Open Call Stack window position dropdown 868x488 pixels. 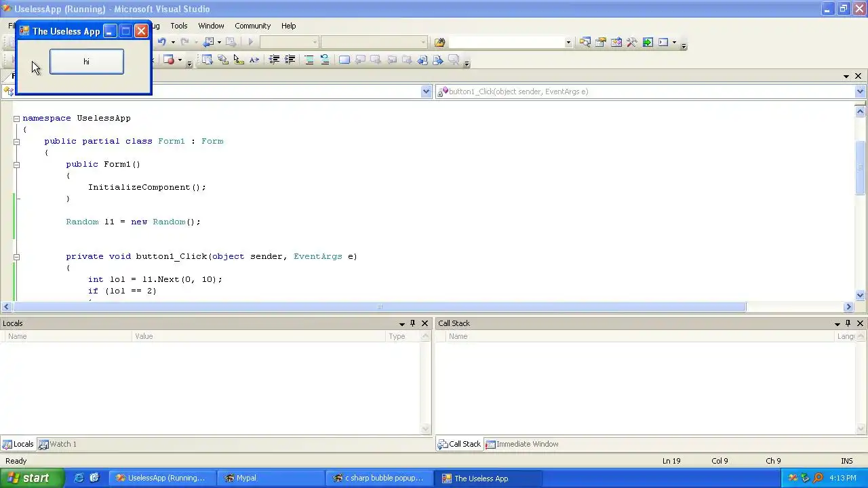click(837, 323)
